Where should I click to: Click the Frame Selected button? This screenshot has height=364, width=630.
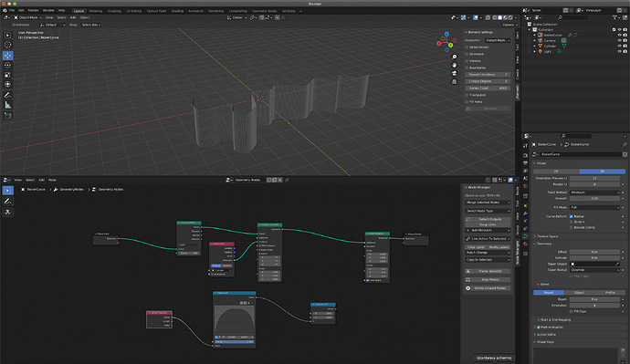488,271
